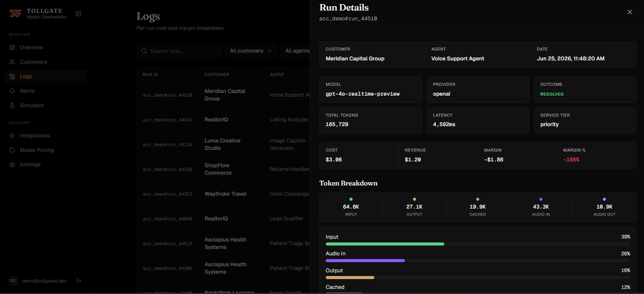Screen dimensions: 644x294
Task: Click the Tollgate logo icon
Action: click(15, 14)
